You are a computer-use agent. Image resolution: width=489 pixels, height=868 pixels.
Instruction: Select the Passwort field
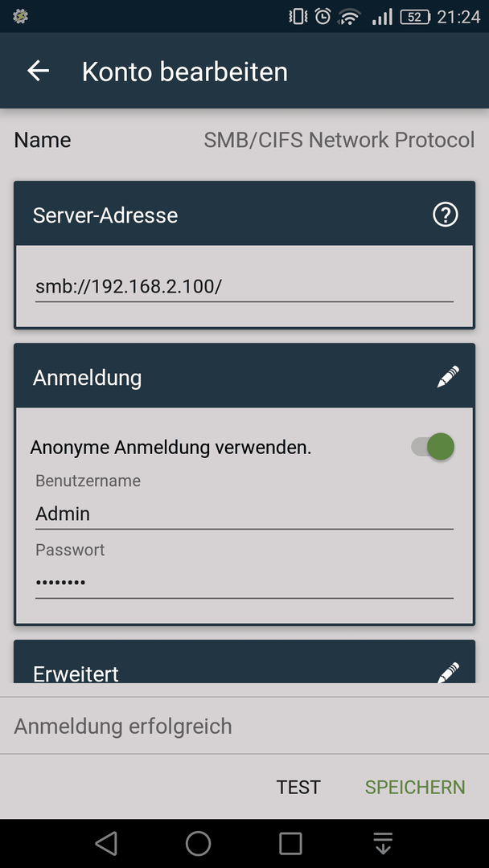[244, 583]
